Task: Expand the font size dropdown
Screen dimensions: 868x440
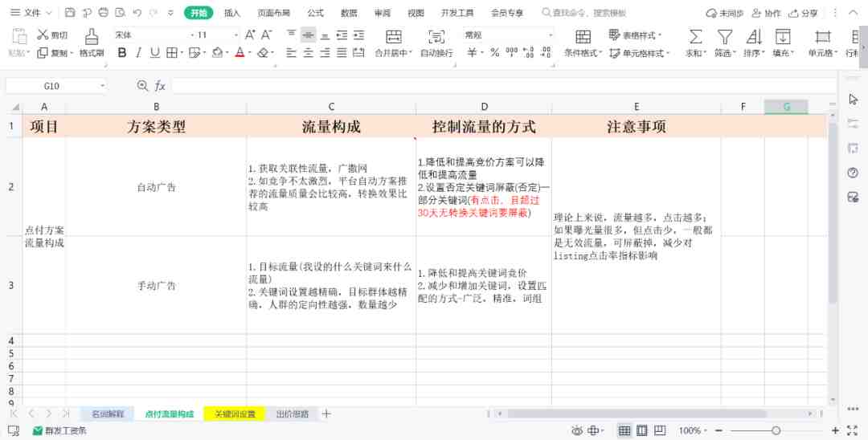Action: pos(235,35)
